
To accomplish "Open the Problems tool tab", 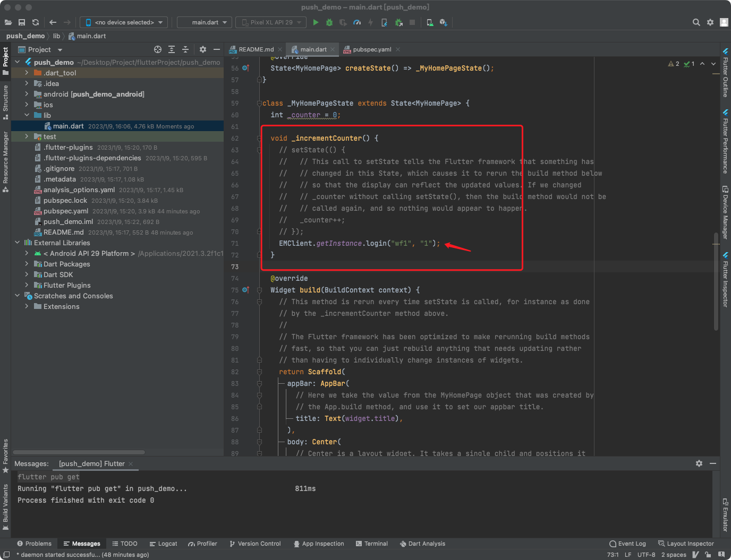I will pyautogui.click(x=34, y=544).
